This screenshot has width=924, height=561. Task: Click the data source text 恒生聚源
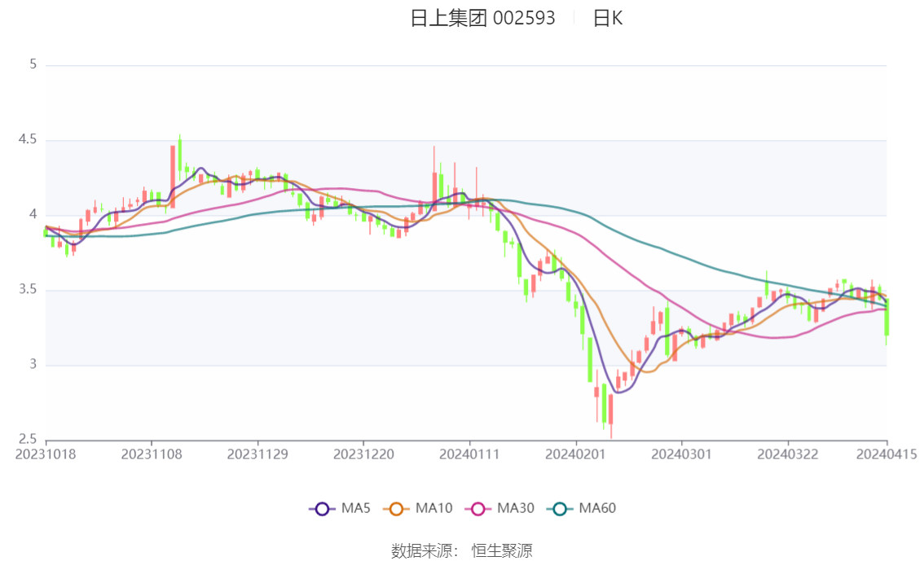(502, 551)
